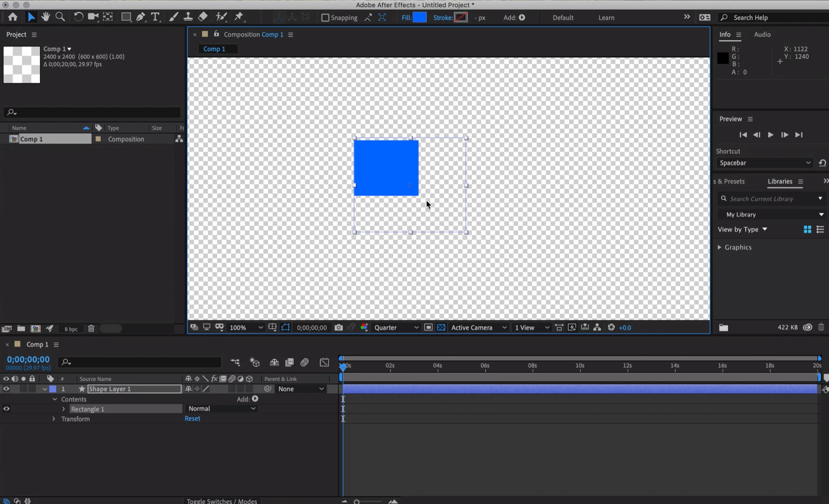
Task: Expand Rectangle 1 properties
Action: click(x=63, y=409)
